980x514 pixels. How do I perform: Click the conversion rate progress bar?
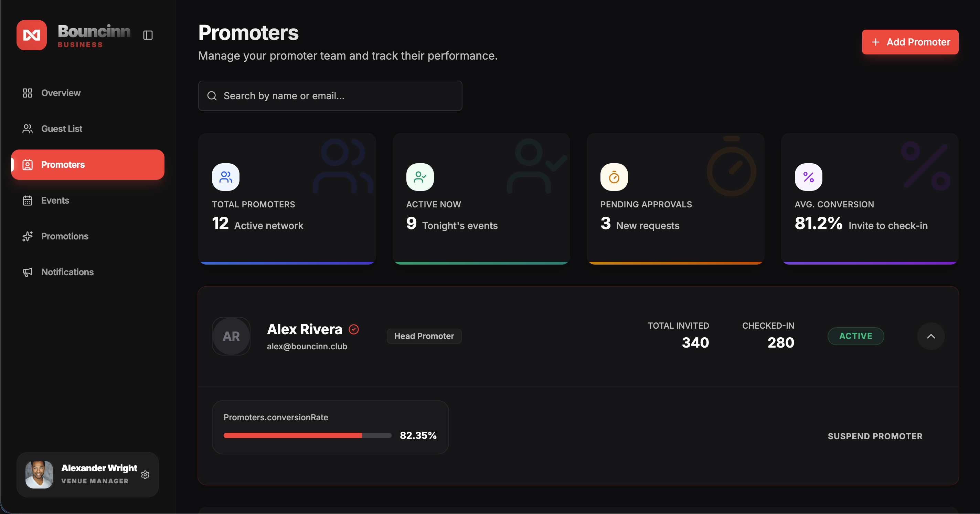tap(307, 435)
